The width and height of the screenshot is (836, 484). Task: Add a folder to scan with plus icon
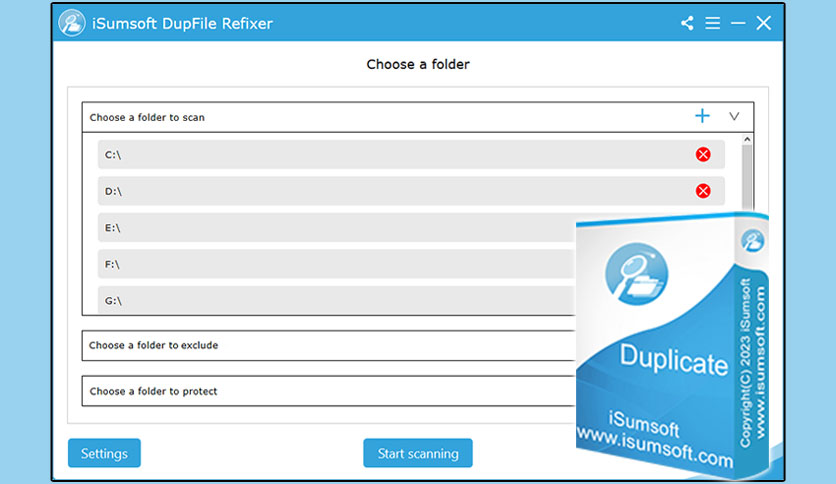(x=702, y=116)
